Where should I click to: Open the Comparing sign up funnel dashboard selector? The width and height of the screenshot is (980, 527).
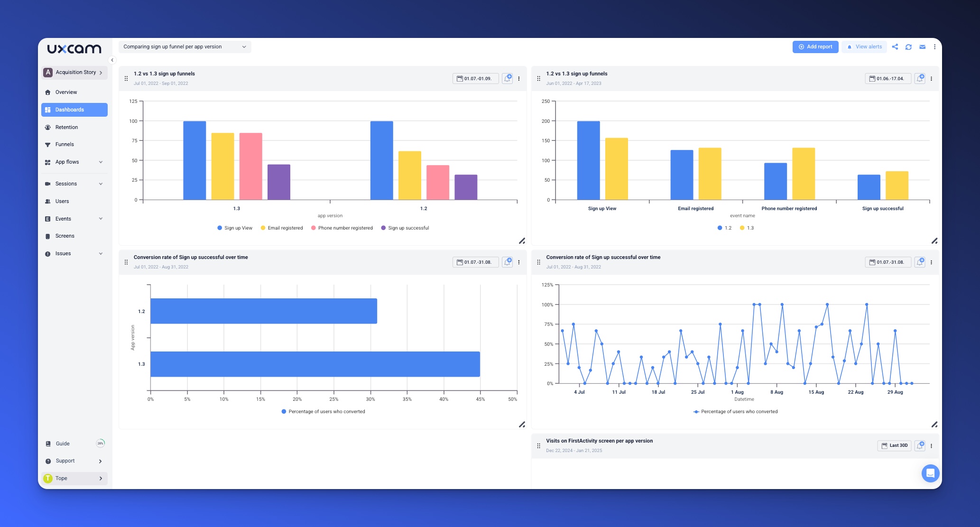coord(185,46)
